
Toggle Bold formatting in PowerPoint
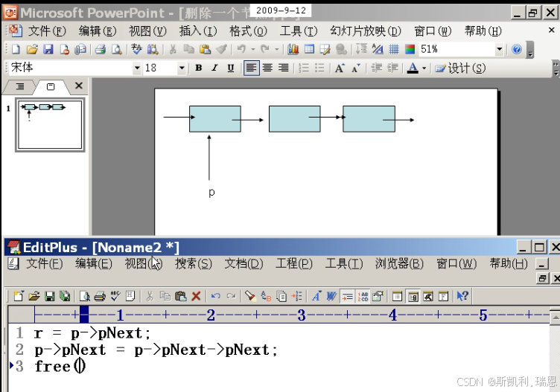pos(199,68)
